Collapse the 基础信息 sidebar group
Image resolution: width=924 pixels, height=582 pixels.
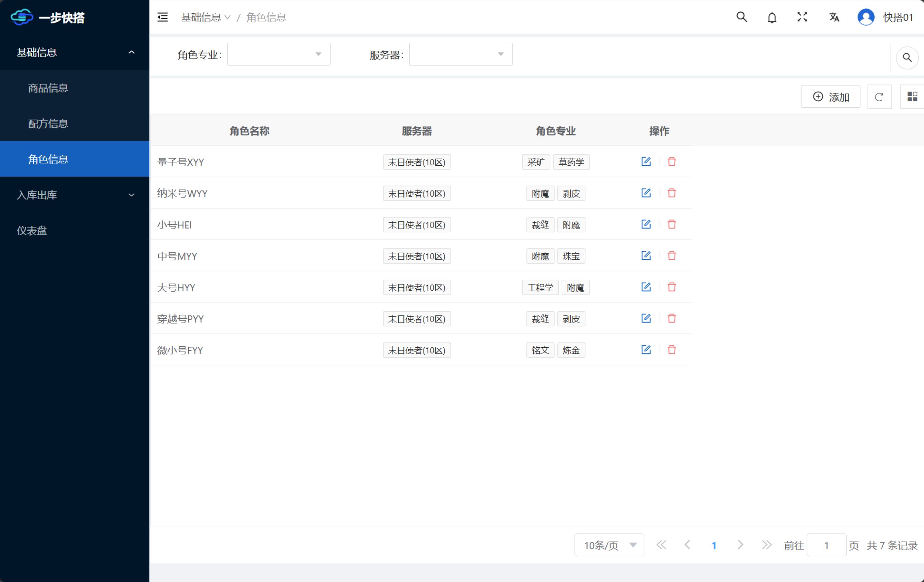coord(75,52)
